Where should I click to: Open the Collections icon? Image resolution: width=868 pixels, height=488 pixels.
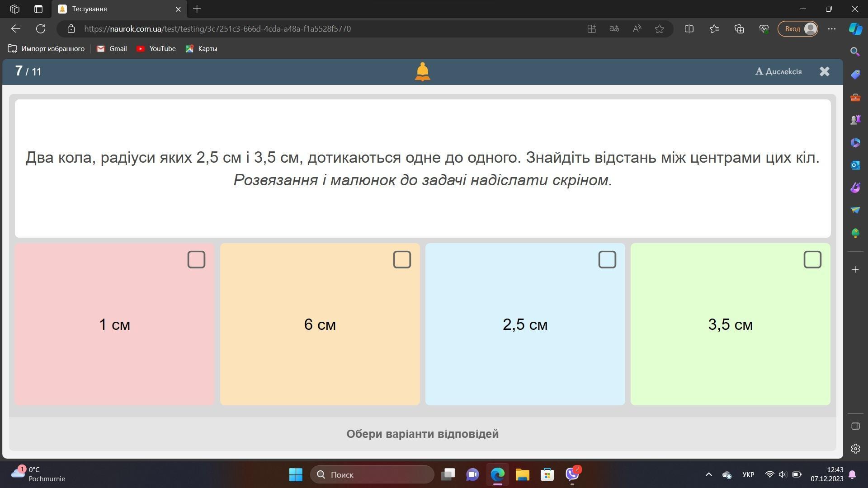[x=739, y=29]
